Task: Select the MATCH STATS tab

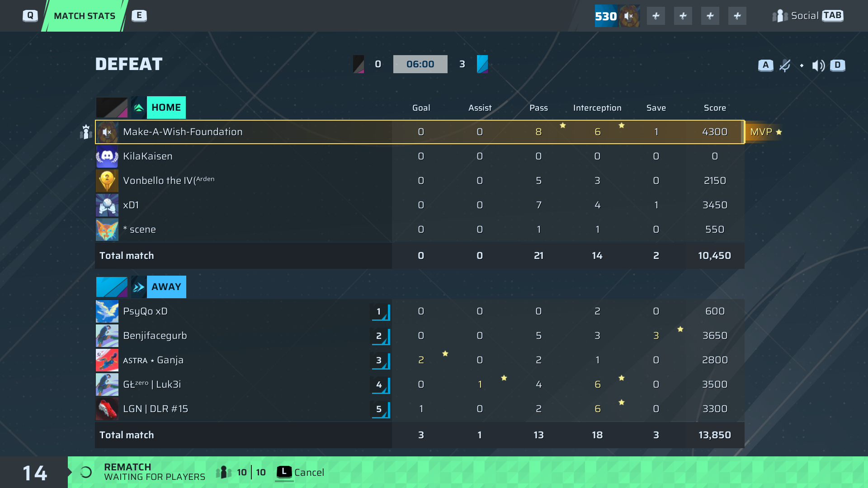Action: coord(85,16)
